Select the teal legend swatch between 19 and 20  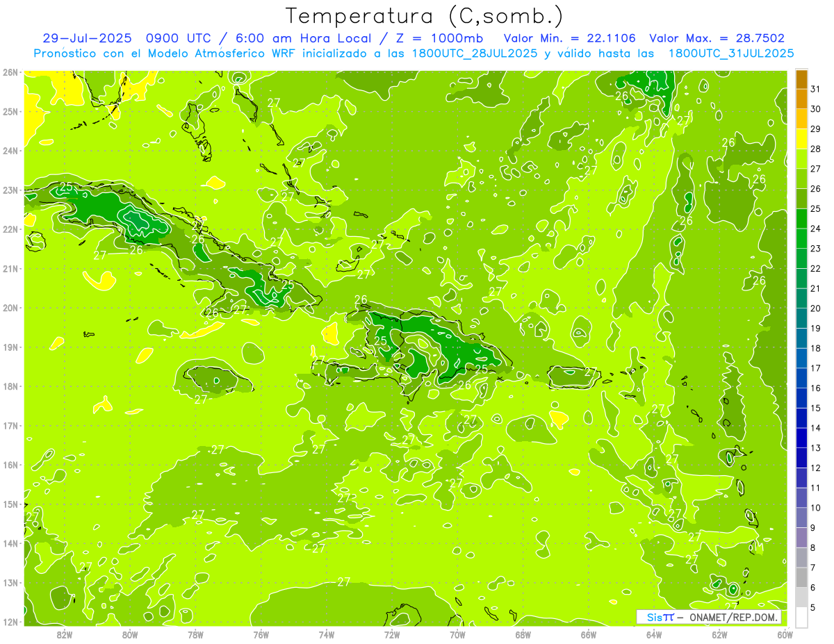point(801,318)
